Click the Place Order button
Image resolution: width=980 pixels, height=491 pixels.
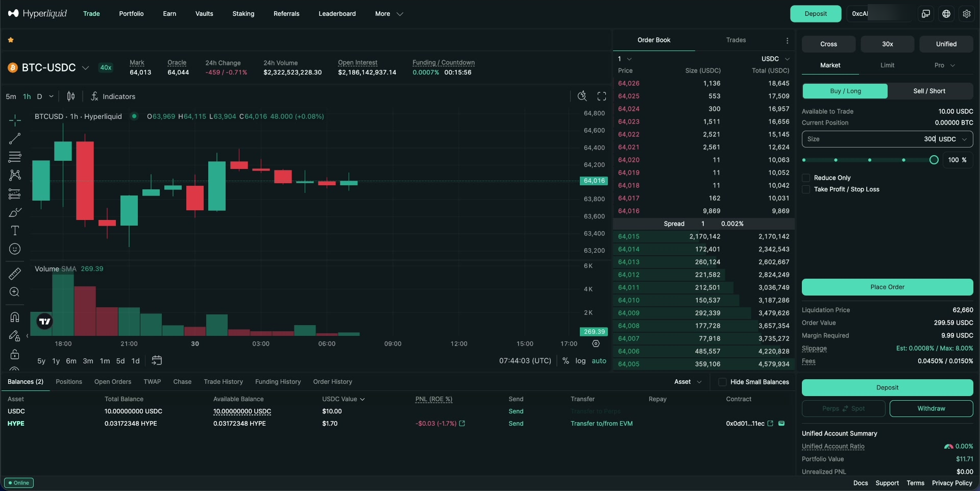click(887, 287)
